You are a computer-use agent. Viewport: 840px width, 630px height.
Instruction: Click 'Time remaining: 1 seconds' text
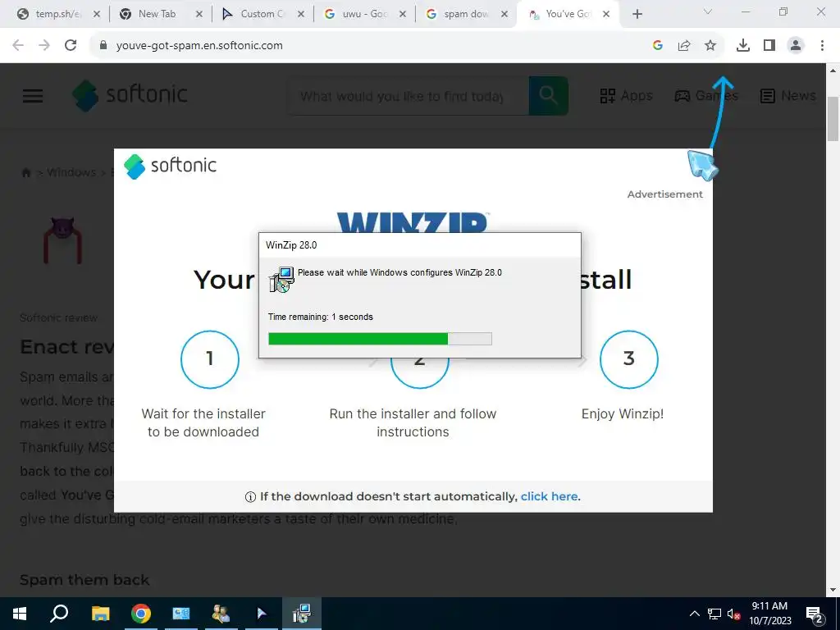point(321,317)
